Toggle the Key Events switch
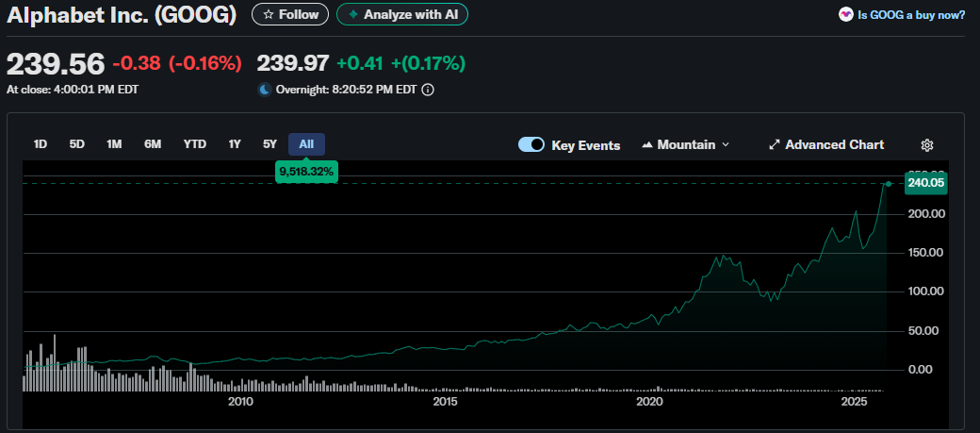 pyautogui.click(x=531, y=145)
